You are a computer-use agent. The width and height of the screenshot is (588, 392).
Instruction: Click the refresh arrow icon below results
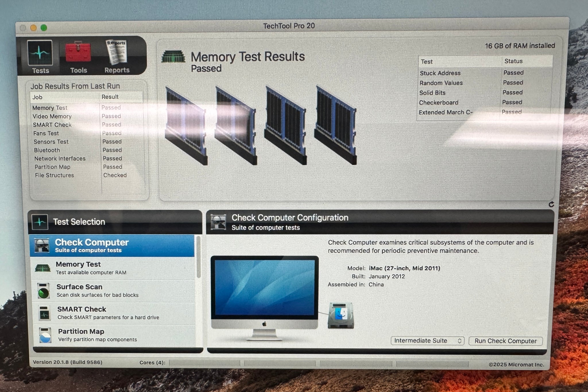(x=551, y=204)
